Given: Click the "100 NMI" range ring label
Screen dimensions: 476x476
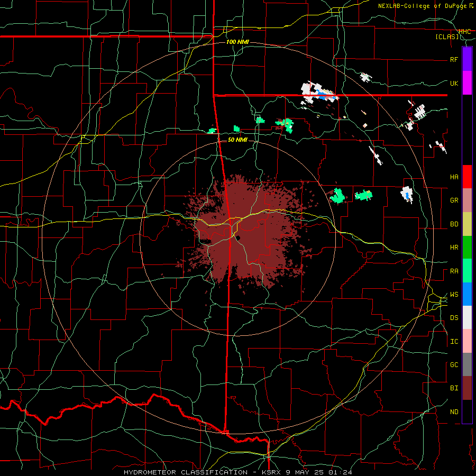Looking at the screenshot, I should pos(237,42).
